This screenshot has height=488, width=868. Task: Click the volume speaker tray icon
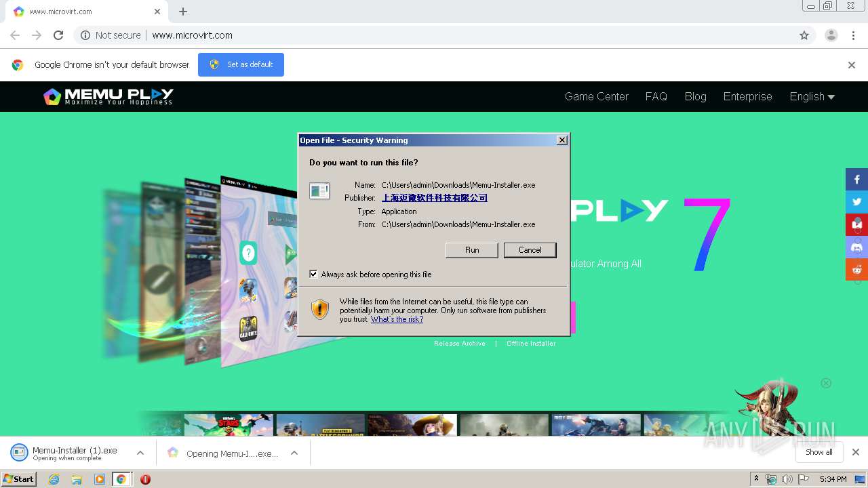(x=787, y=479)
